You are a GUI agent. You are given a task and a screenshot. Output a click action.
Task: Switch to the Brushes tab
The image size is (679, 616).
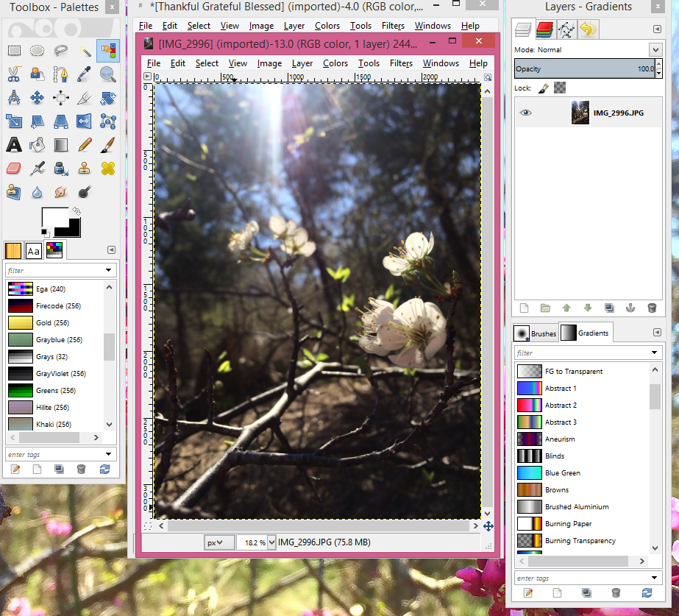(536, 333)
